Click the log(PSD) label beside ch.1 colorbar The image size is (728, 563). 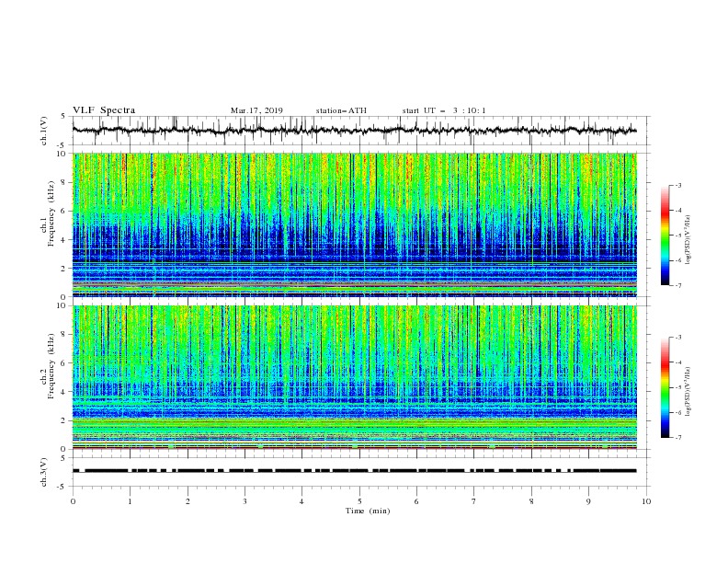688,240
